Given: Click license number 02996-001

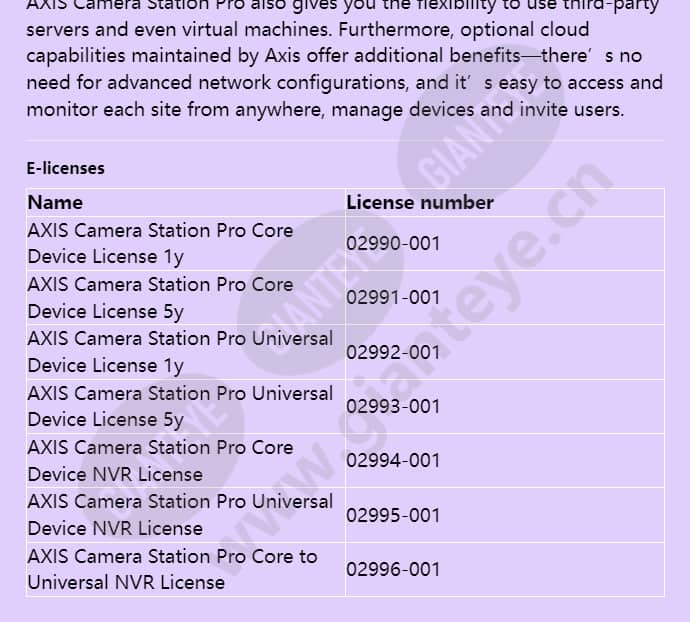Looking at the screenshot, I should (x=393, y=569).
